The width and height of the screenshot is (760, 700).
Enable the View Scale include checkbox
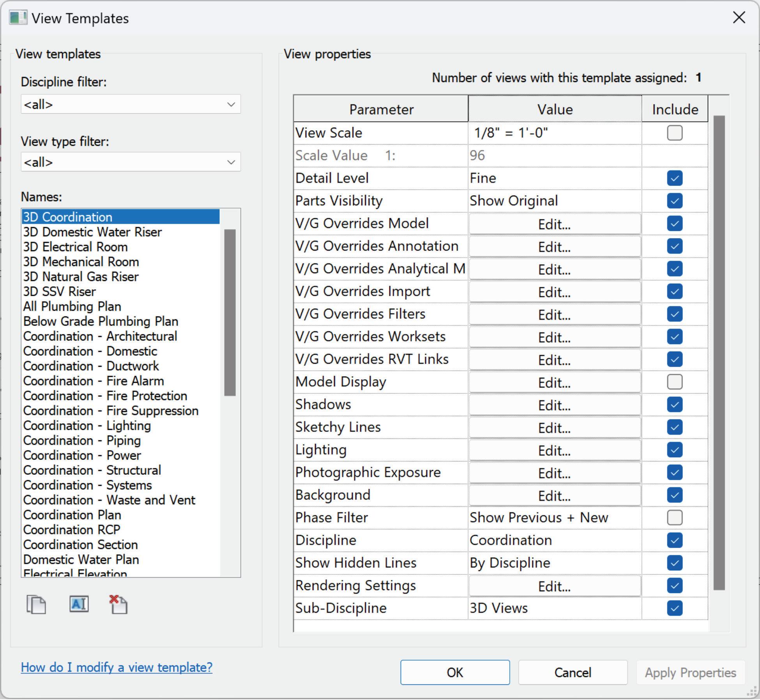point(674,133)
